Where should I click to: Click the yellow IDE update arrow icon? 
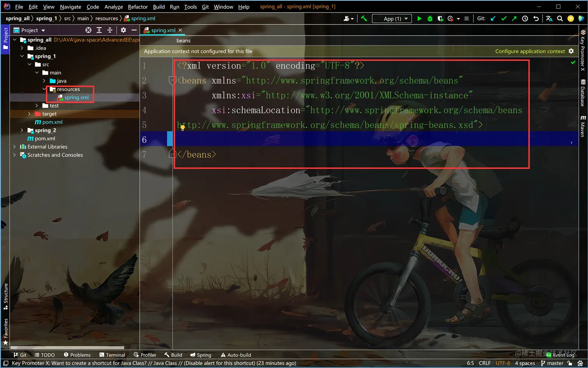(570, 18)
